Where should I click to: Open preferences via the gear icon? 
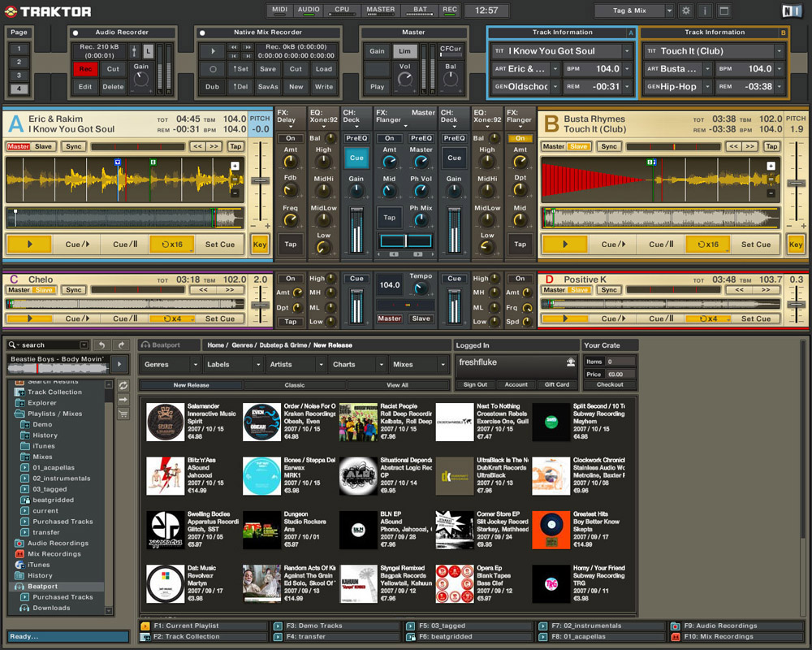point(686,10)
